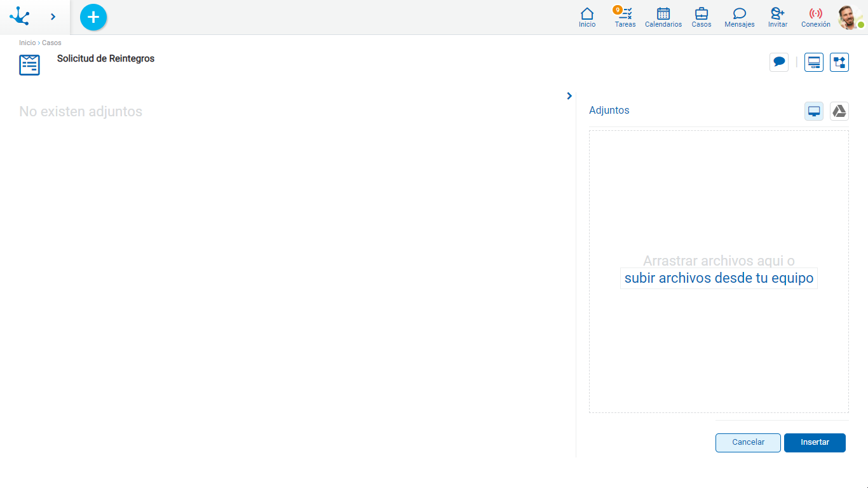Click Inicio breadcrumb link
Image resolution: width=868 pixels, height=488 pixels.
(x=27, y=43)
